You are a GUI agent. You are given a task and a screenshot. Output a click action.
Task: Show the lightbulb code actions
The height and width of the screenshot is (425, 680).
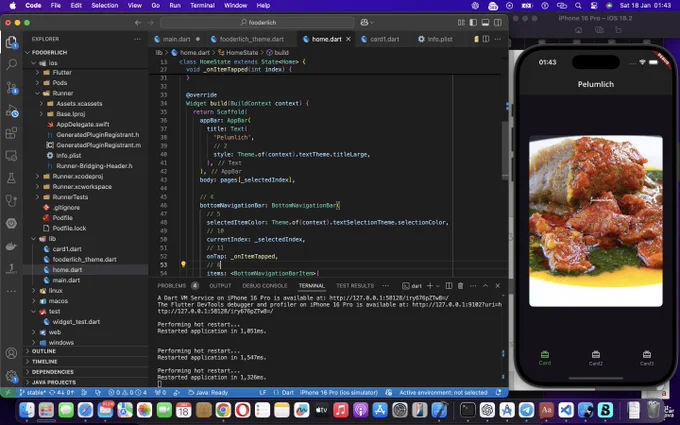pyautogui.click(x=183, y=265)
